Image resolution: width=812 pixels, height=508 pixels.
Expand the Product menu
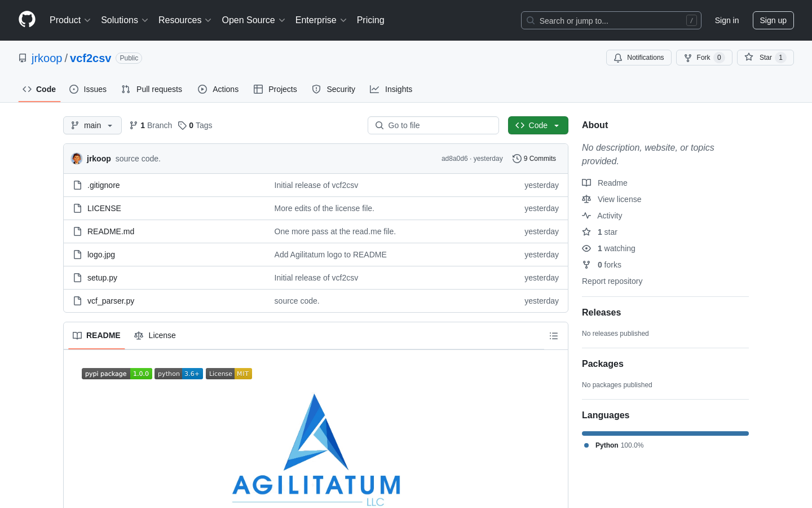pos(70,20)
